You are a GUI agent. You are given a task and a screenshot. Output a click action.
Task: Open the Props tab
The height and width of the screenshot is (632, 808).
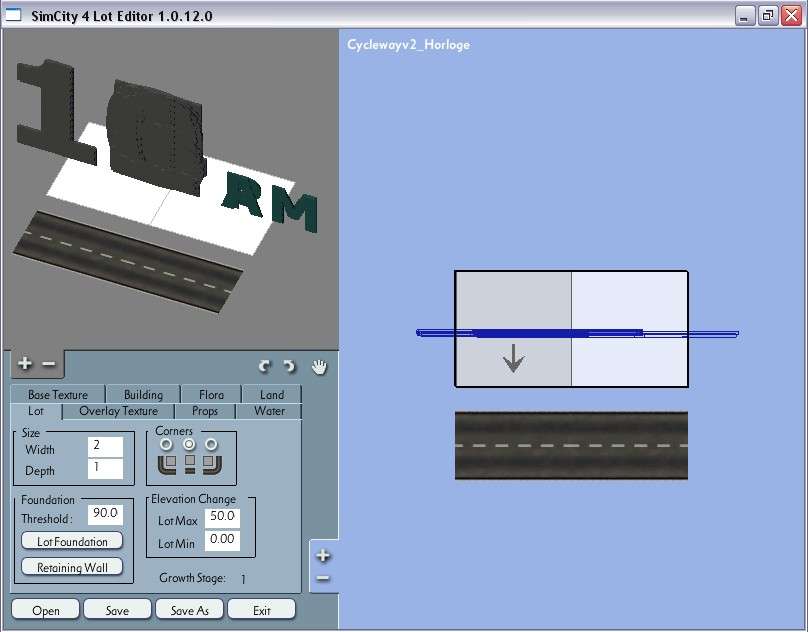coord(204,411)
